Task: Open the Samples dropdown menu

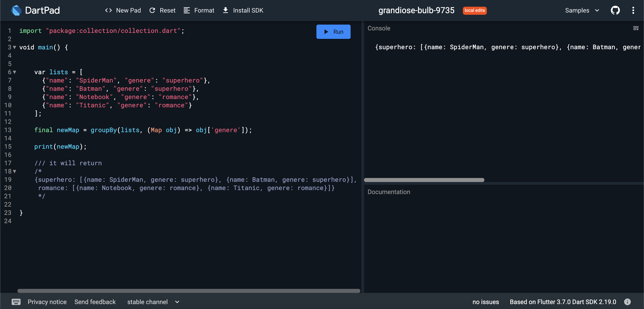Action: (x=581, y=10)
